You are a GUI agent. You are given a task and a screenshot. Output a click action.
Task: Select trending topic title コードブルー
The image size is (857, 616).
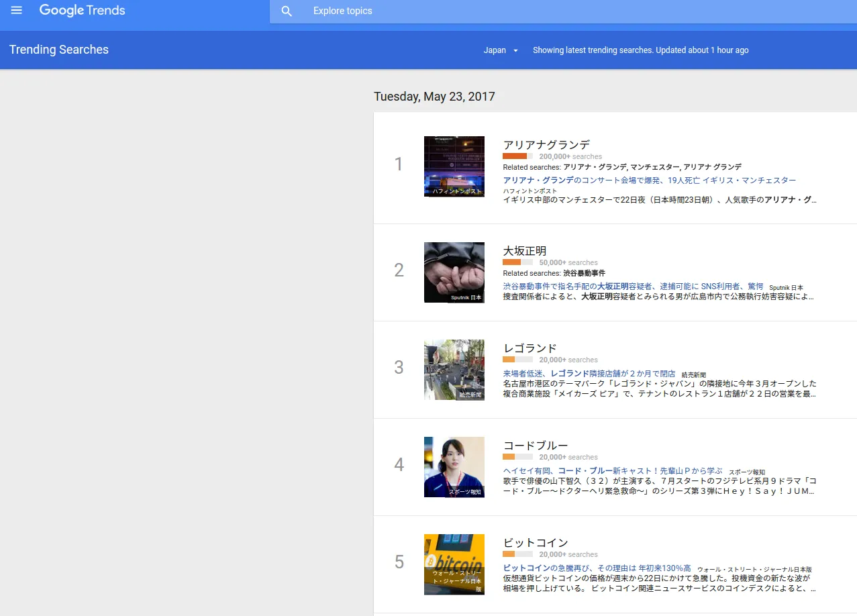tap(536, 446)
